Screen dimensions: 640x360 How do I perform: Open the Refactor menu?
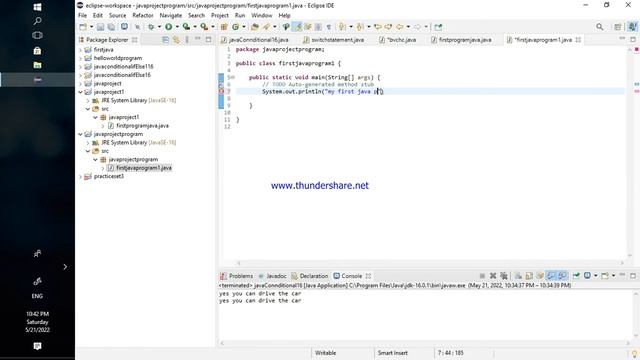(x=143, y=16)
